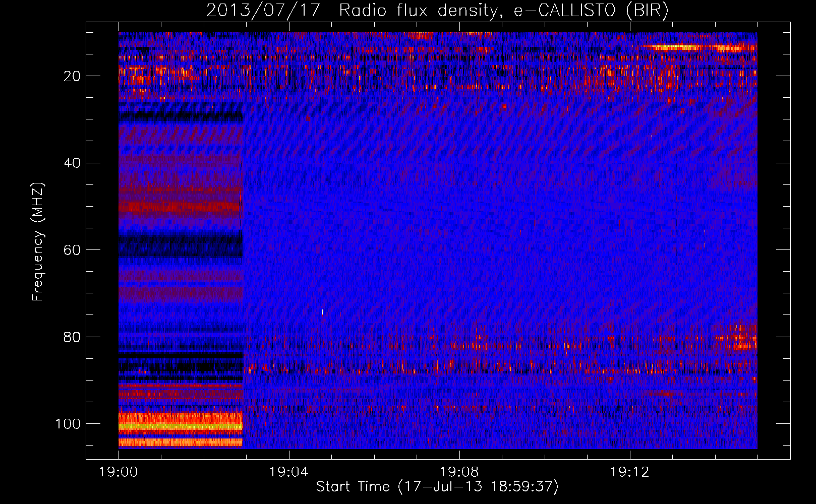The height and width of the screenshot is (504, 816).
Task: Click the 19:12 time tick label
Action: click(x=630, y=472)
